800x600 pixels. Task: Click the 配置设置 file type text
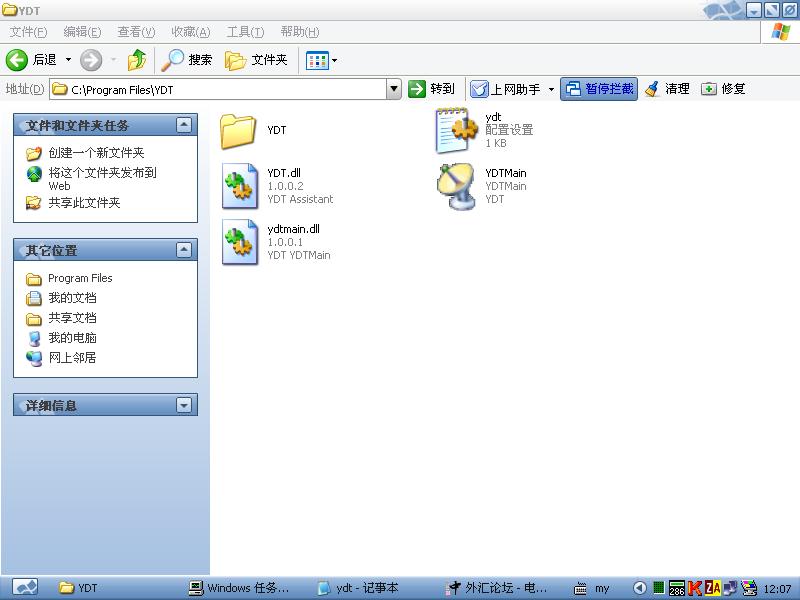point(509,130)
